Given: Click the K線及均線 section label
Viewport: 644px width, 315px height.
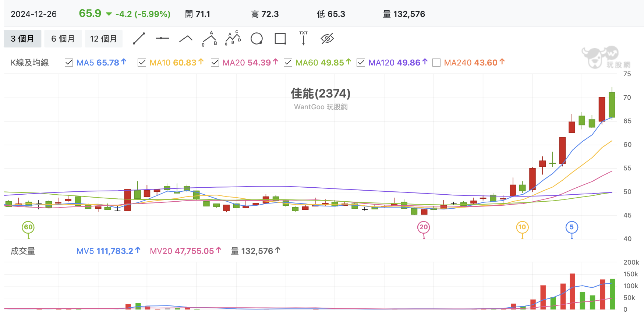Looking at the screenshot, I should pos(30,63).
